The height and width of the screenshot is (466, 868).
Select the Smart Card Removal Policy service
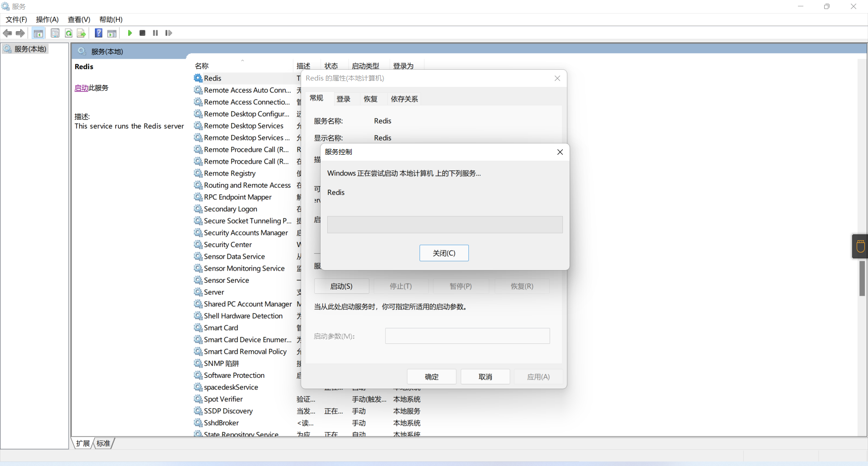[x=245, y=352]
